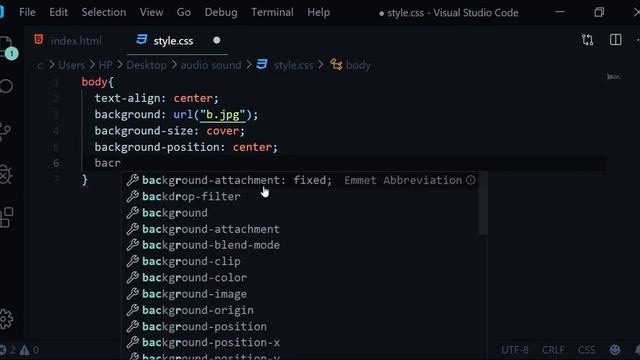Screen dimensions: 640x360
Task: Open the Manage gear settings icon
Action: [6, 319]
